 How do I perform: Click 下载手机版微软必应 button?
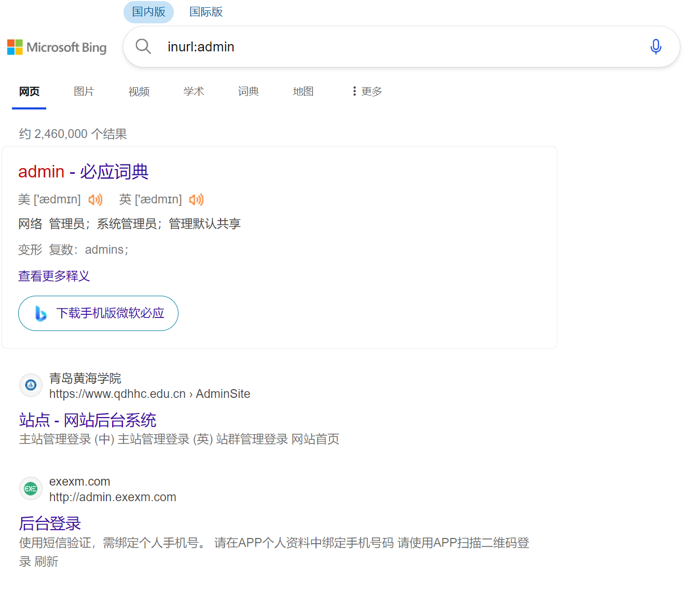[x=99, y=313]
